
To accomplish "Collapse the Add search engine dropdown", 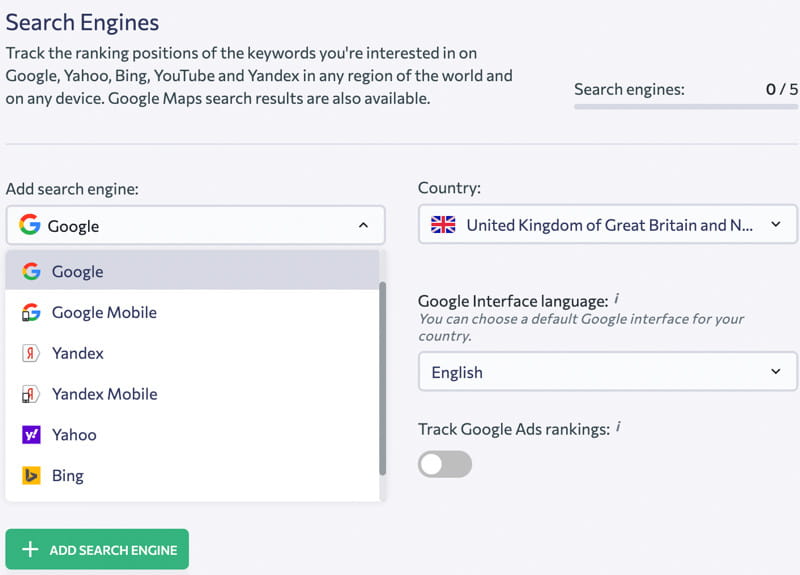I will tap(363, 225).
